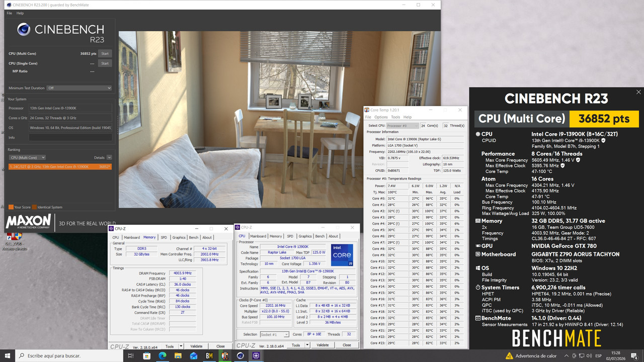Open Microsoft Edge from the taskbar
This screenshot has height=362, width=644.
pos(162,355)
